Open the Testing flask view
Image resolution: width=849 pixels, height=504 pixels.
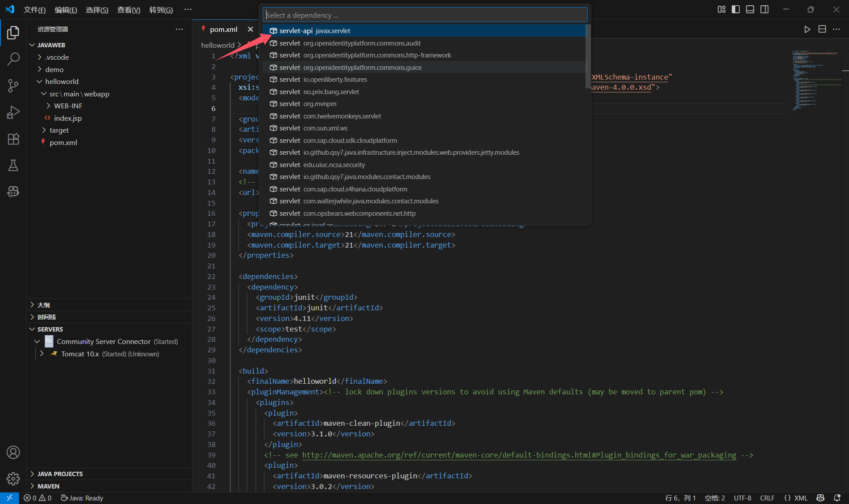[x=13, y=165]
